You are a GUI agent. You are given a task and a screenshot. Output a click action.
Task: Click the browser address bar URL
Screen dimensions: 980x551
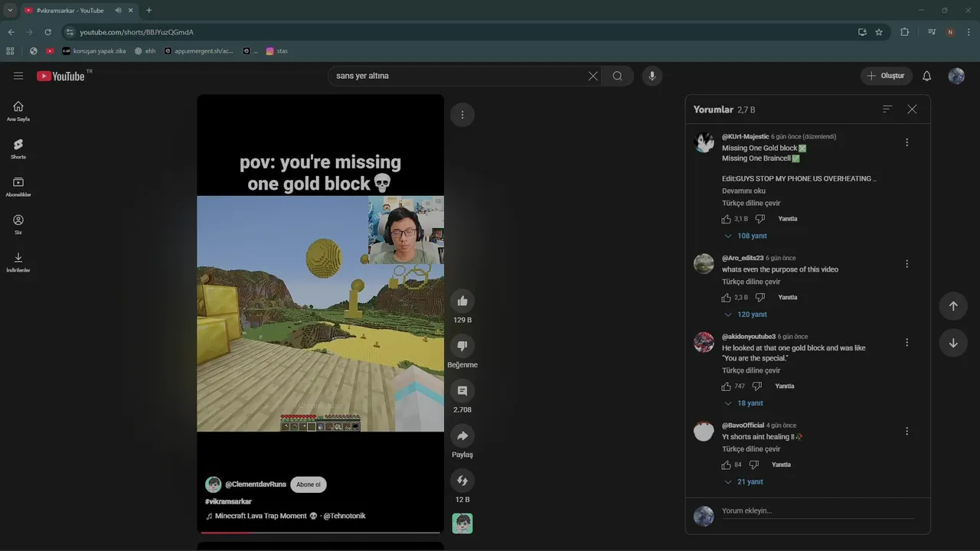136,32
